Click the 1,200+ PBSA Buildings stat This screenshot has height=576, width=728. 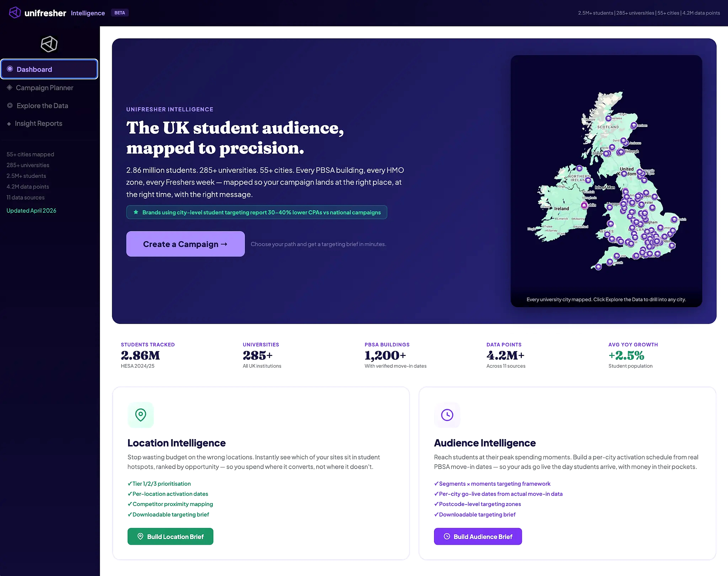tap(395, 355)
